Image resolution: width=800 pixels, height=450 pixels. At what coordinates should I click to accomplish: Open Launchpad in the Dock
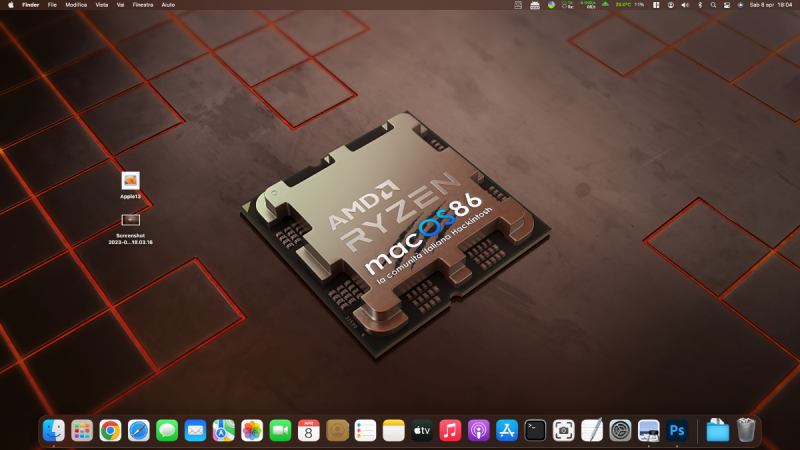tap(82, 431)
